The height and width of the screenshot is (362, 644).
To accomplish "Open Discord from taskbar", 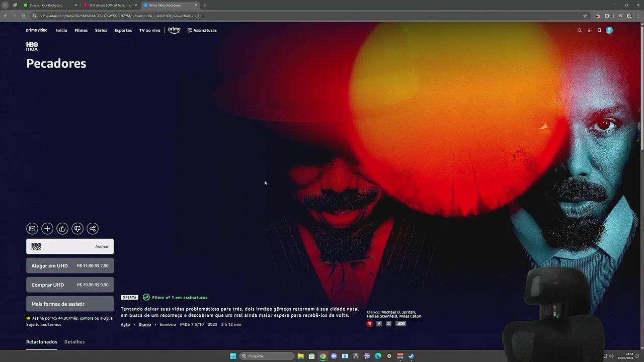I will pyautogui.click(x=334, y=356).
